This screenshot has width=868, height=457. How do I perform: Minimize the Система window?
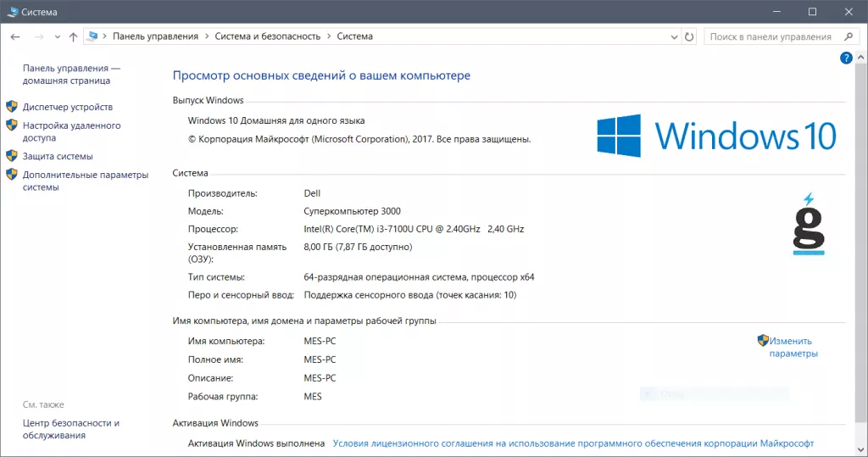pyautogui.click(x=776, y=12)
